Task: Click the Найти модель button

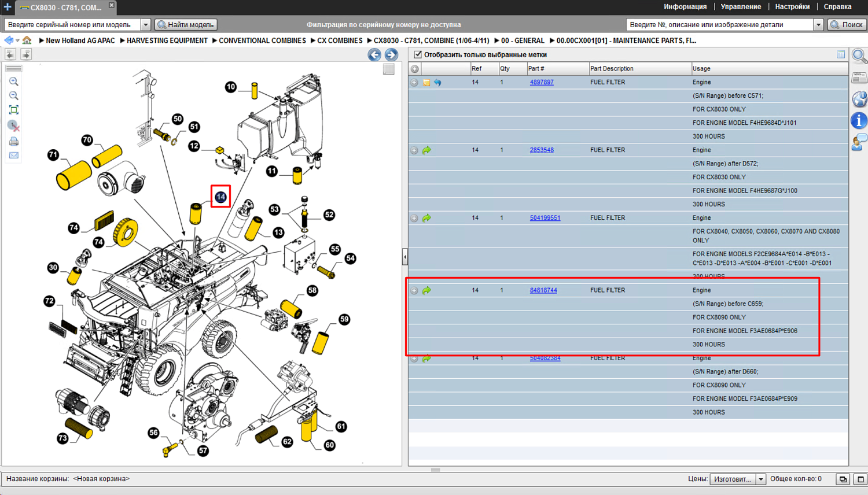Action: click(186, 25)
